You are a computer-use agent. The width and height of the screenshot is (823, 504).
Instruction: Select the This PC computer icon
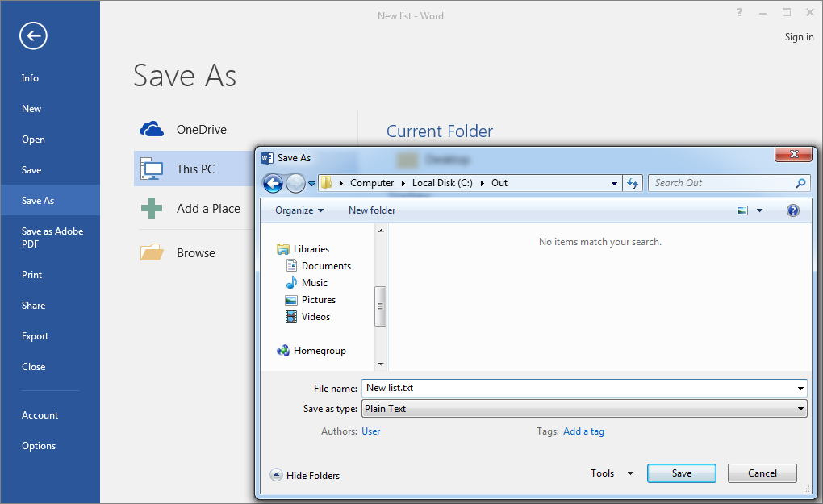click(151, 169)
